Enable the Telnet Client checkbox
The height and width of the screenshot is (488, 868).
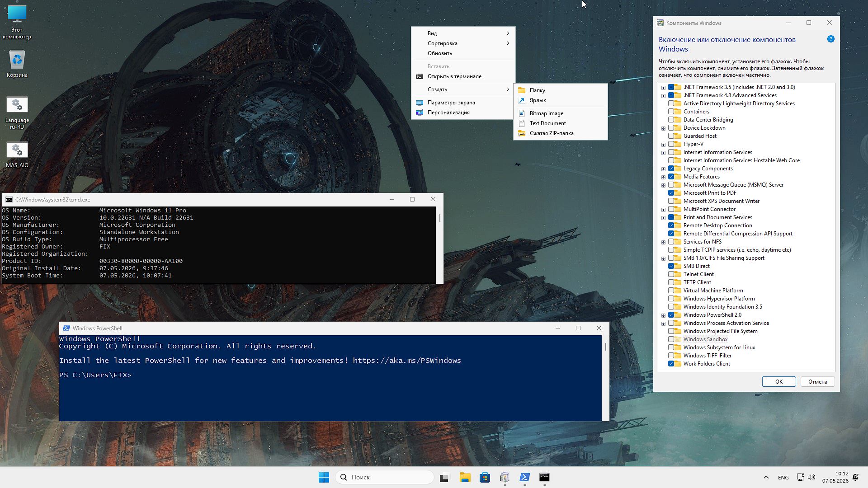coord(671,274)
